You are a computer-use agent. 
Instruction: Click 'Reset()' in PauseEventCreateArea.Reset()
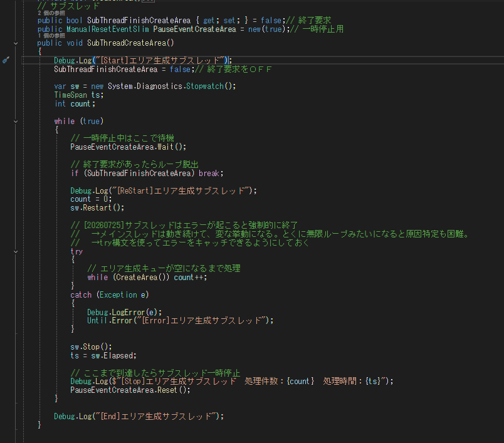[x=171, y=390]
